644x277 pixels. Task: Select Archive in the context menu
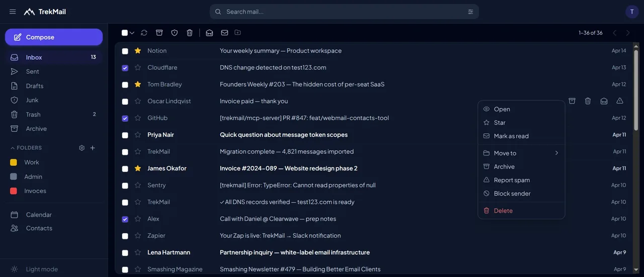[x=521, y=166]
